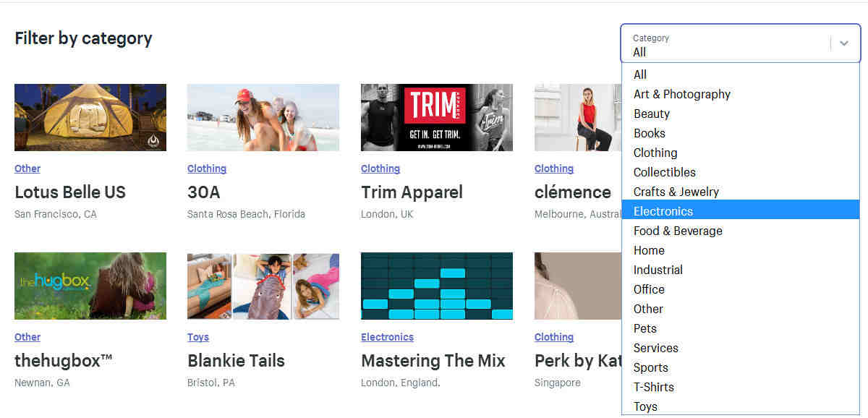
Task: Open Mastering The Mix equalizer thumbnail
Action: 437,286
